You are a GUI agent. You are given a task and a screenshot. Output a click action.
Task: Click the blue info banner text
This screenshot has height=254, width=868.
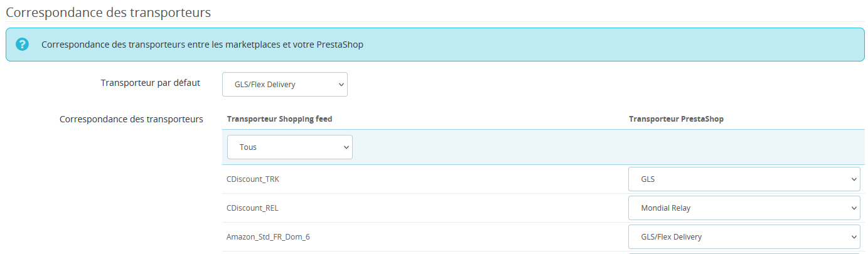pyautogui.click(x=202, y=45)
